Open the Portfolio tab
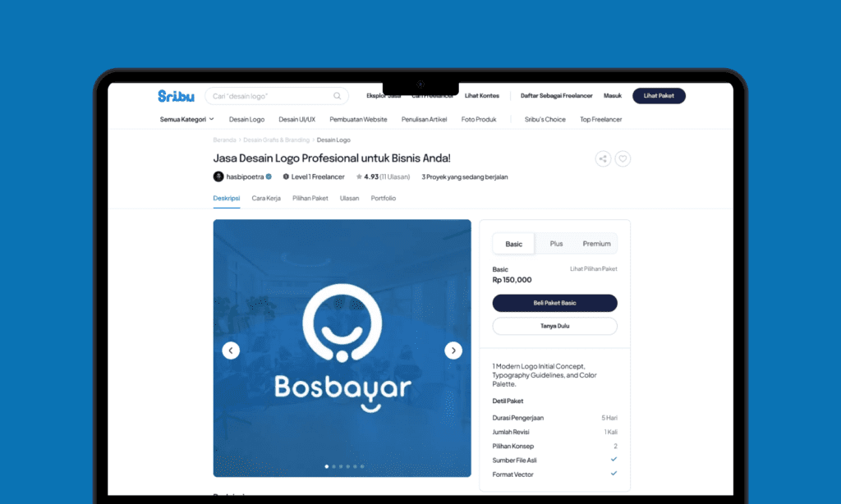This screenshot has height=504, width=841. coord(383,198)
